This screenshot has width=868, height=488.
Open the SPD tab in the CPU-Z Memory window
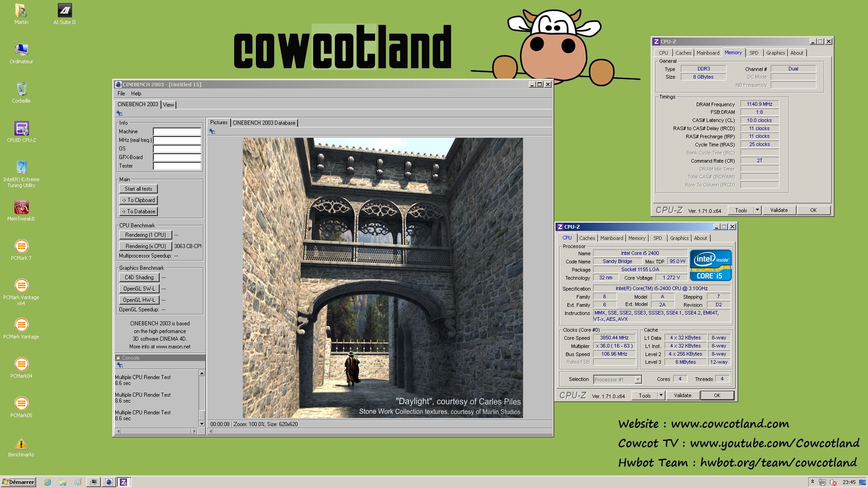[x=754, y=53]
